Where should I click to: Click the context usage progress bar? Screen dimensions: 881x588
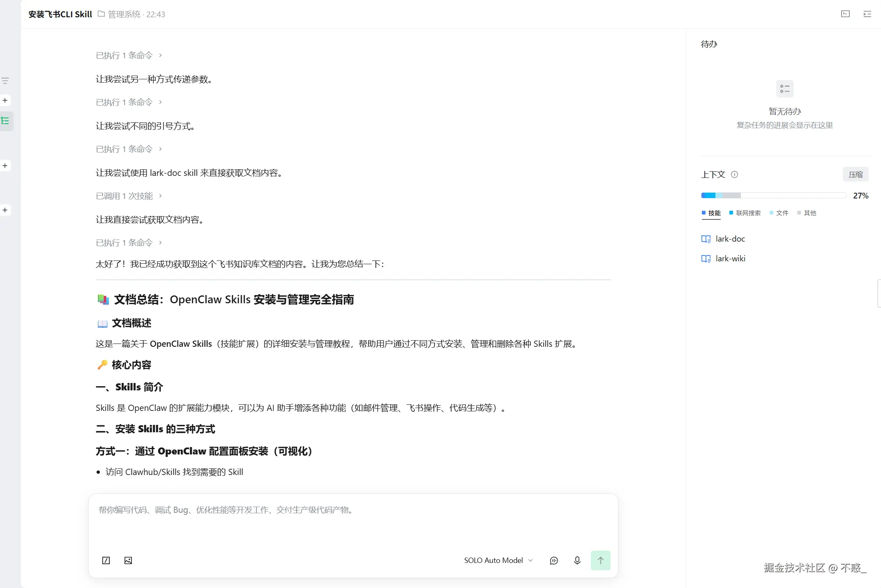click(774, 196)
